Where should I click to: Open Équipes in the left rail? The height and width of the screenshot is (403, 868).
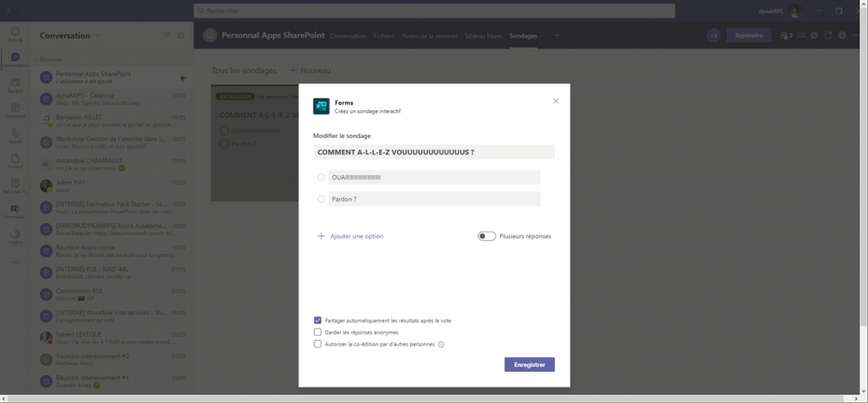15,83
